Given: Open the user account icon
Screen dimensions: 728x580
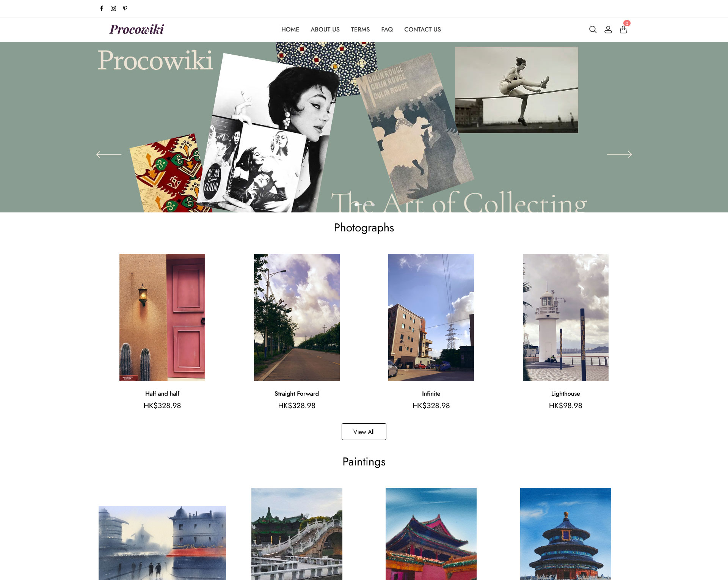Looking at the screenshot, I should coord(608,30).
